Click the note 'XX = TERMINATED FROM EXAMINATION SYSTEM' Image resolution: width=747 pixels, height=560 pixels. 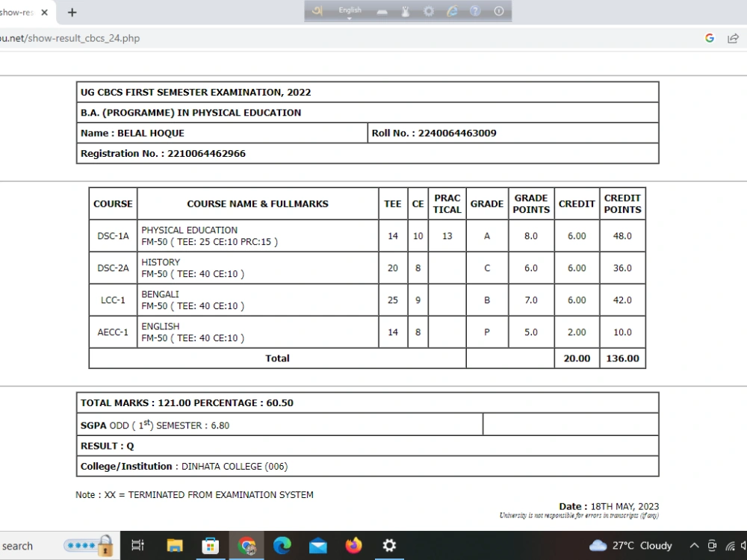208,495
